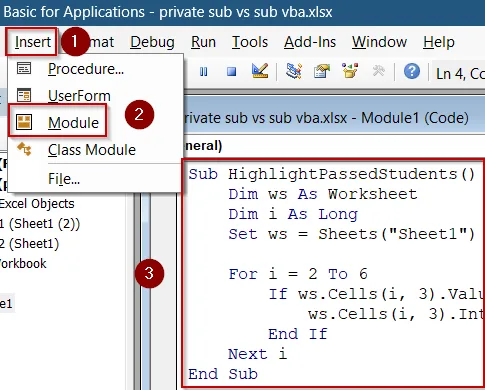Toggle Design Mode toolbar icon
The image size is (485, 390).
pyautogui.click(x=260, y=71)
